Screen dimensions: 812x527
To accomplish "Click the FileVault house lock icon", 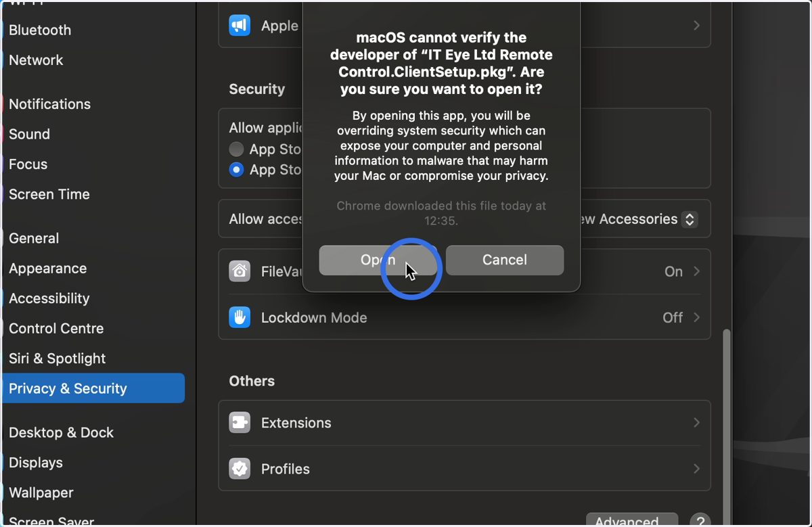I will tap(240, 271).
